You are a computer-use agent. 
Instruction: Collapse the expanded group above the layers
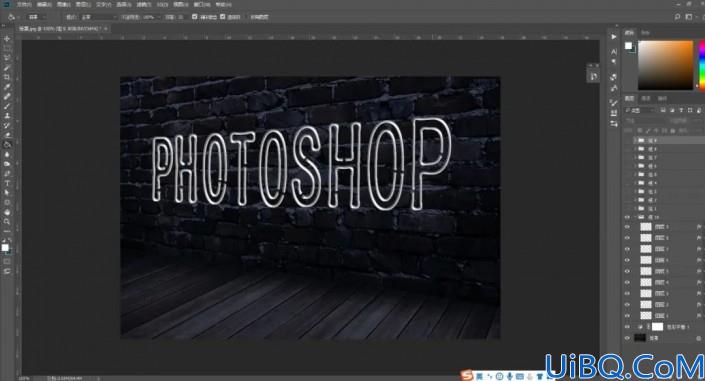click(635, 217)
